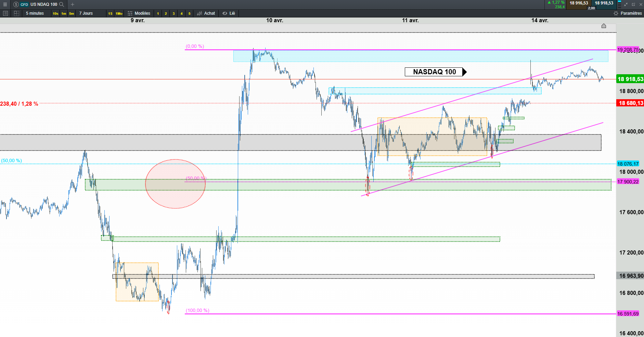Screen dimensions: 644x337
Task: Select the cyan (50,00 %) level label
Action: coord(11,160)
